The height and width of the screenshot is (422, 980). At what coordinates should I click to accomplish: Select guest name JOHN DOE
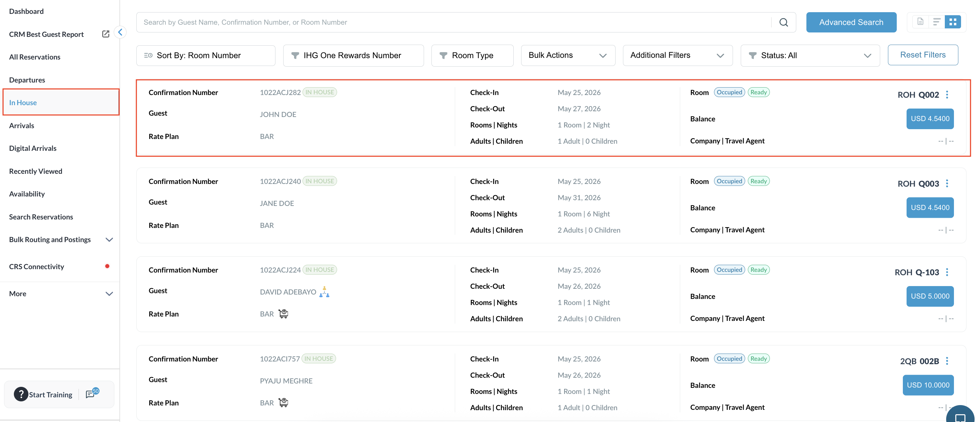278,114
